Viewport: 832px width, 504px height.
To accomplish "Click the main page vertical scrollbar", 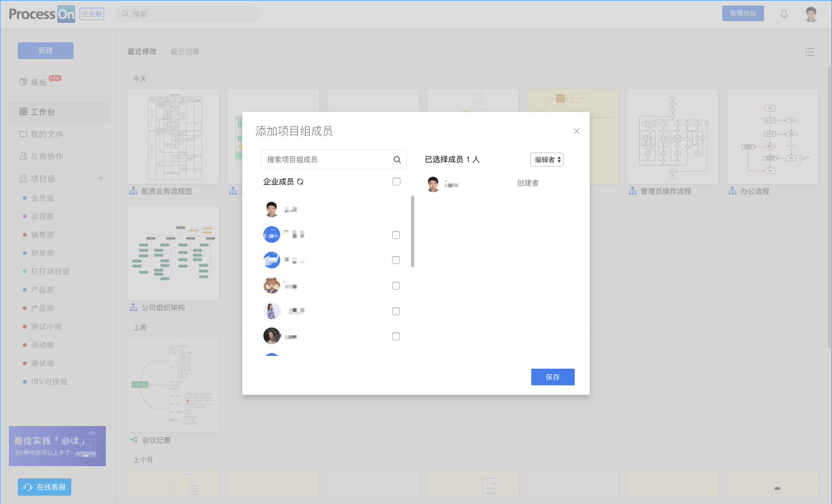I will tap(829, 207).
